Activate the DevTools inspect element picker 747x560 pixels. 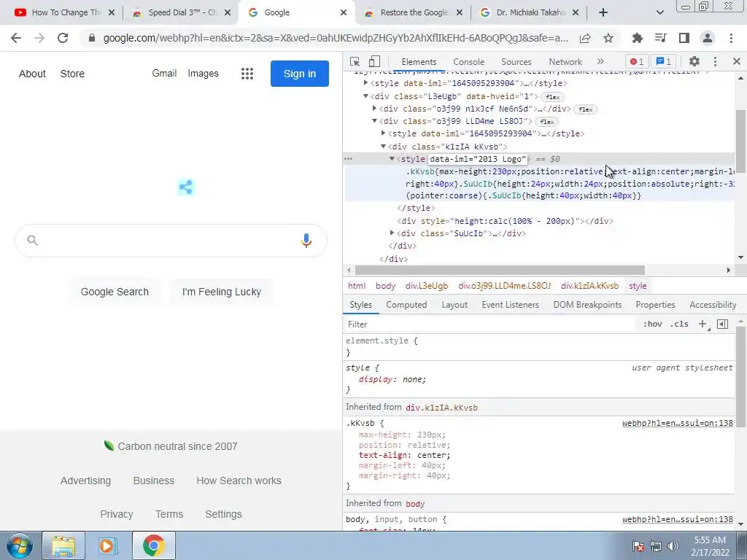(x=355, y=61)
